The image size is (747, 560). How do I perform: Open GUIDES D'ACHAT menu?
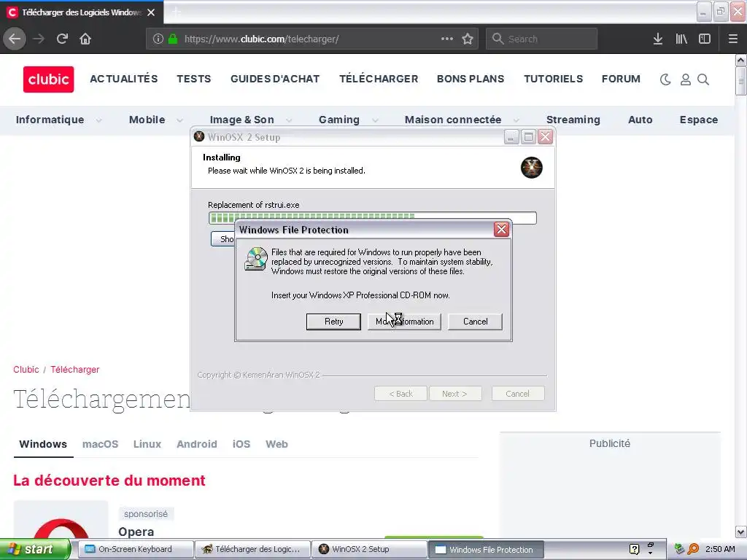[275, 79]
